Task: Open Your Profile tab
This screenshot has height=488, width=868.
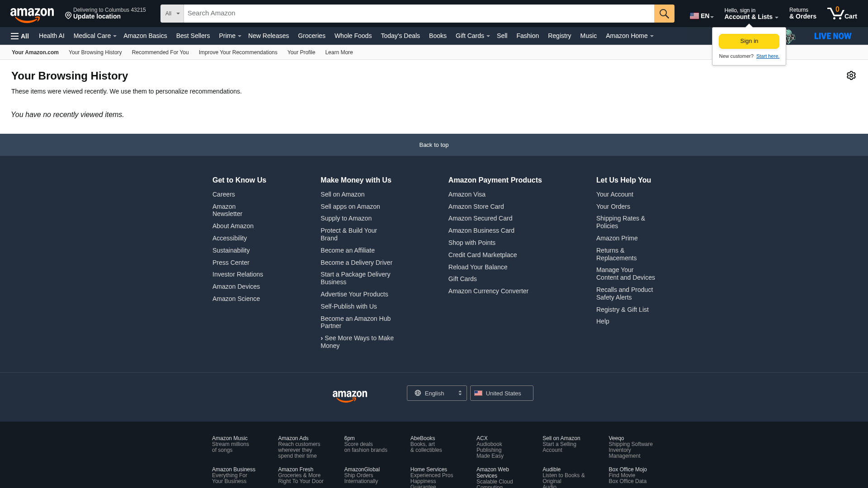Action: point(301,52)
